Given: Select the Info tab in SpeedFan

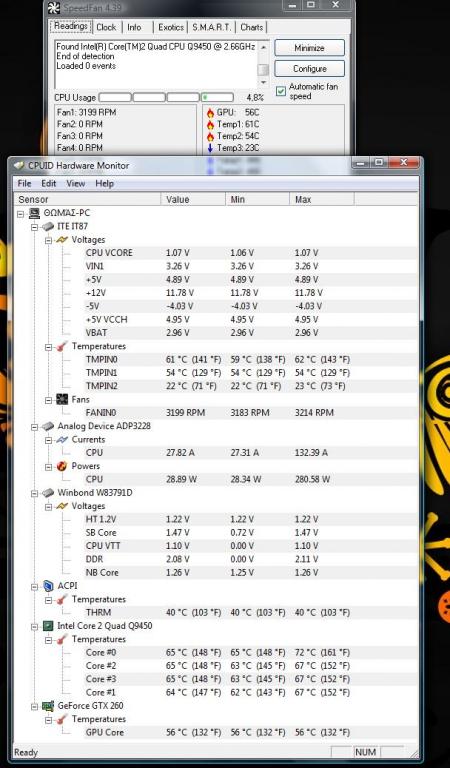Looking at the screenshot, I should point(134,27).
